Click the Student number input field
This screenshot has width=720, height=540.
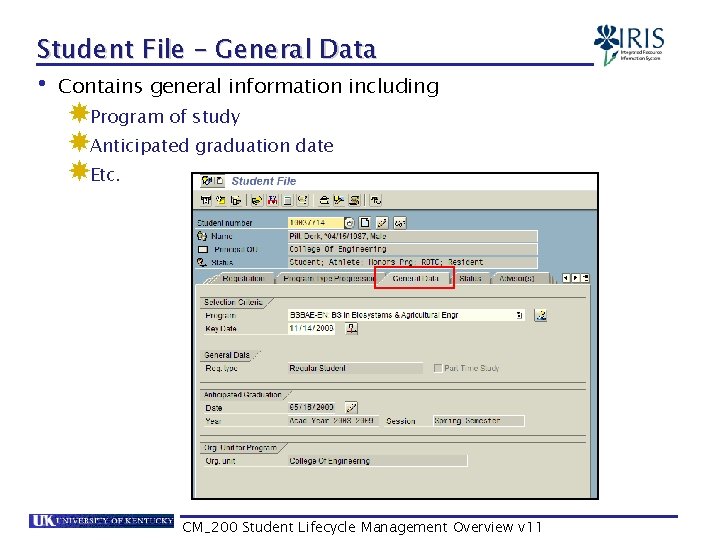click(x=315, y=223)
